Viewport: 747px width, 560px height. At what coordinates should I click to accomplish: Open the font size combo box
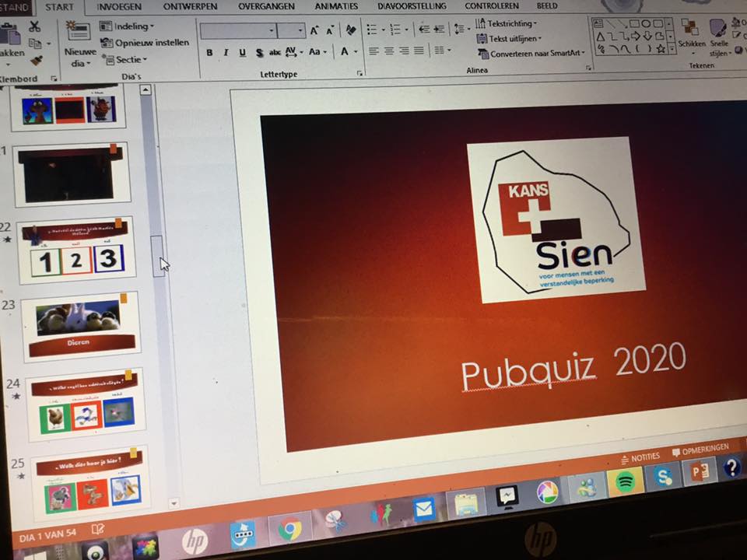(291, 30)
